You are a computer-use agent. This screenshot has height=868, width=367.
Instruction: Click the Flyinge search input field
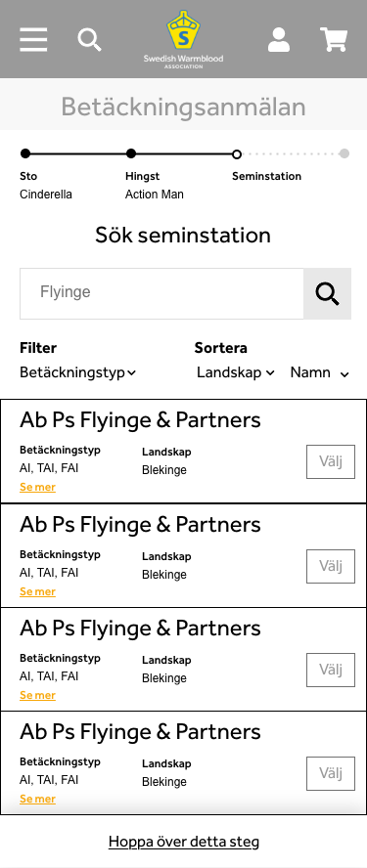point(161,294)
